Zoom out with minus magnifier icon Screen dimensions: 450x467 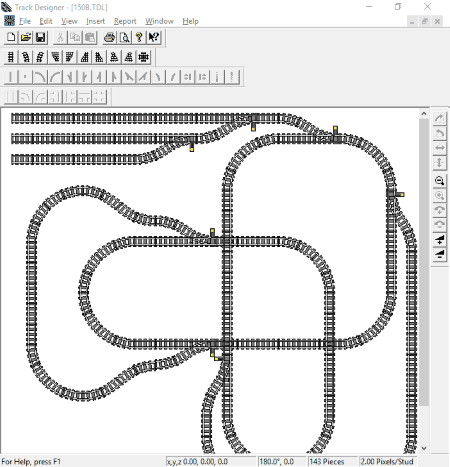click(x=439, y=181)
